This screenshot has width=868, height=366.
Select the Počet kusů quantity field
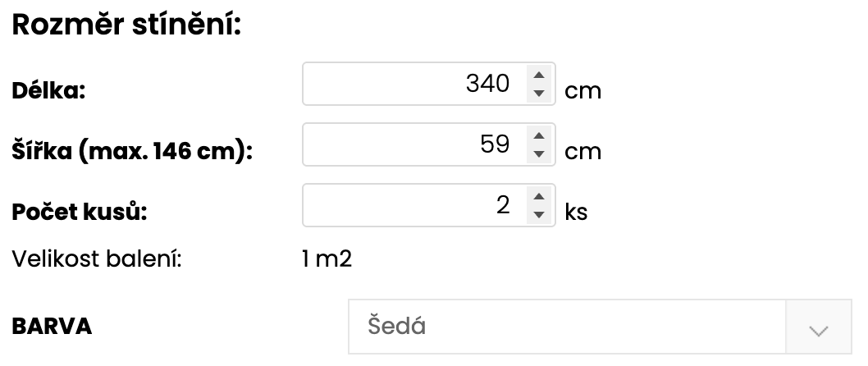[414, 205]
